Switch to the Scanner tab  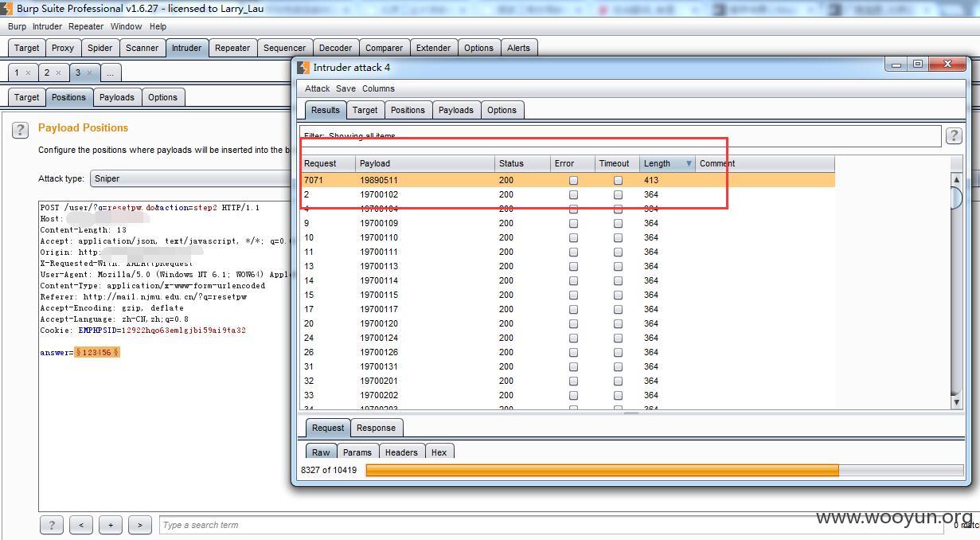tap(142, 48)
